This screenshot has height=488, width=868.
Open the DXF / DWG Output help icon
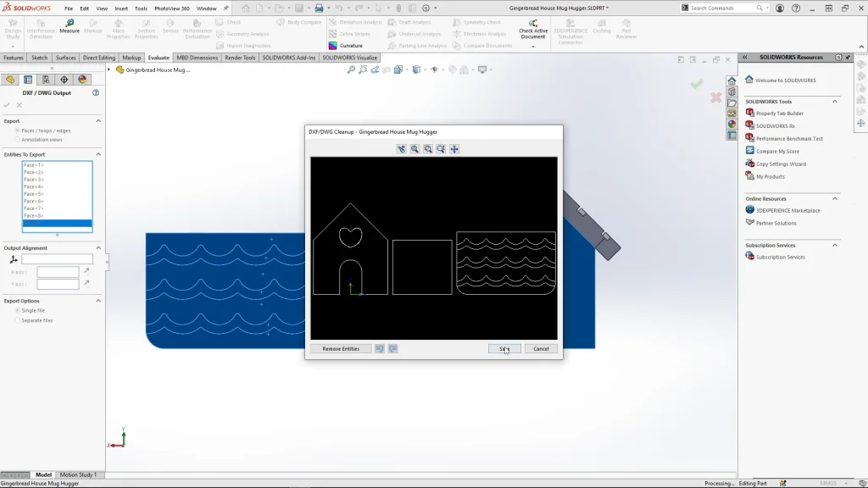point(96,92)
